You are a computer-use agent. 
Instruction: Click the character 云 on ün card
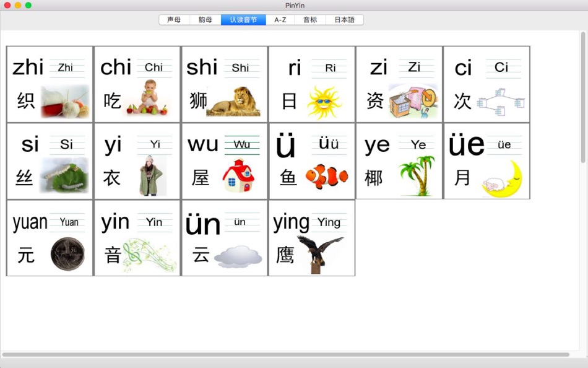click(x=201, y=255)
